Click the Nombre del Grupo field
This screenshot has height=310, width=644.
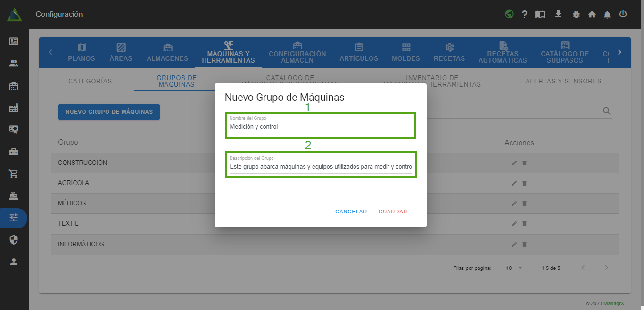tap(320, 127)
